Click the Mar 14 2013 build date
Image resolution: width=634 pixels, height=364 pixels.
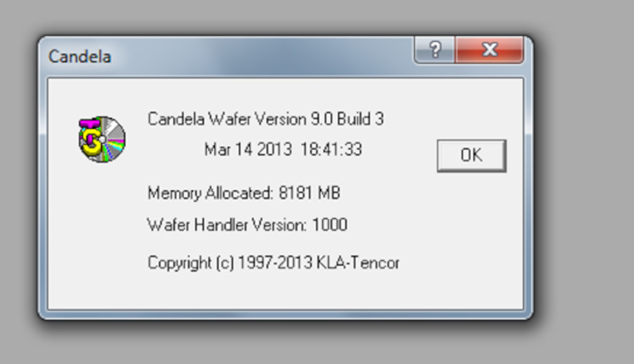pyautogui.click(x=248, y=150)
